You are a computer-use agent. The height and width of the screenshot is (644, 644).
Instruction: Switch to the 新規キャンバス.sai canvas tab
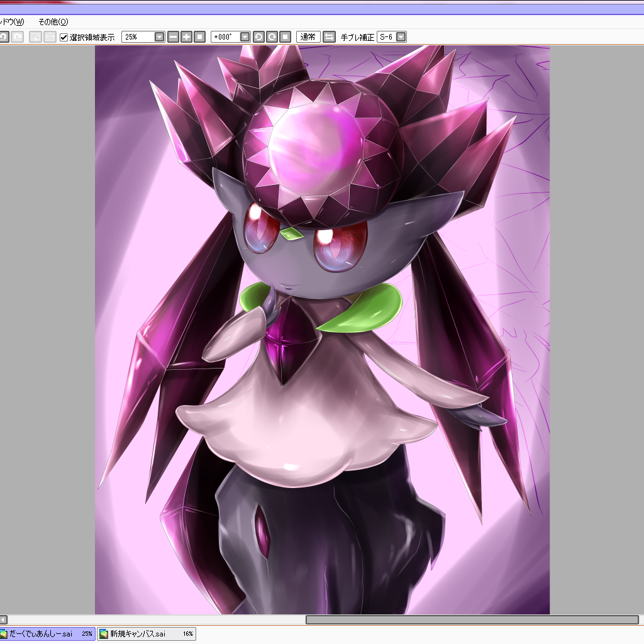(146, 634)
